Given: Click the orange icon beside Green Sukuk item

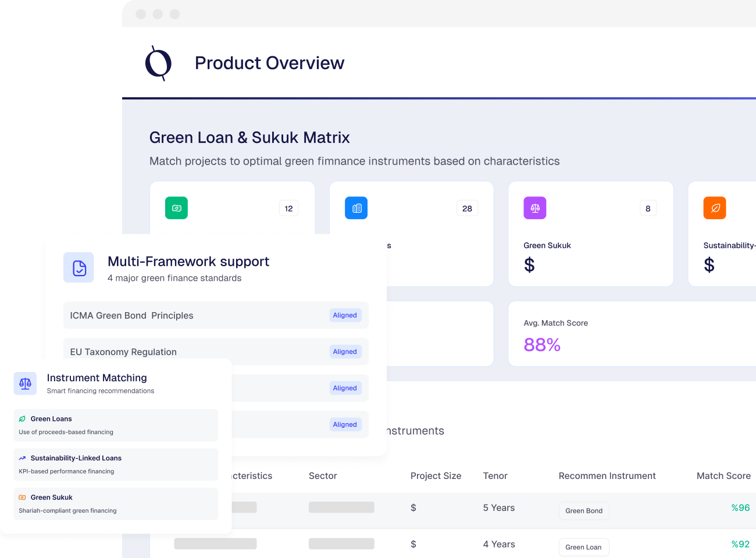Looking at the screenshot, I should click(22, 498).
